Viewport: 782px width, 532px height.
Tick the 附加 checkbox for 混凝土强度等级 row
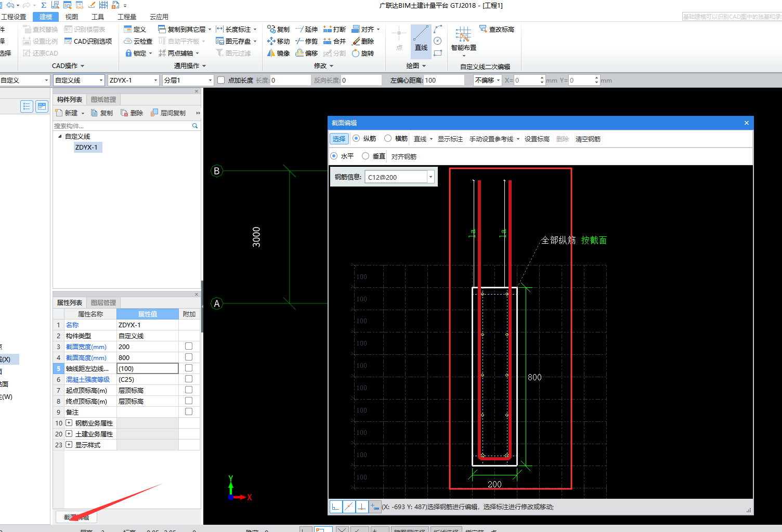tap(189, 379)
